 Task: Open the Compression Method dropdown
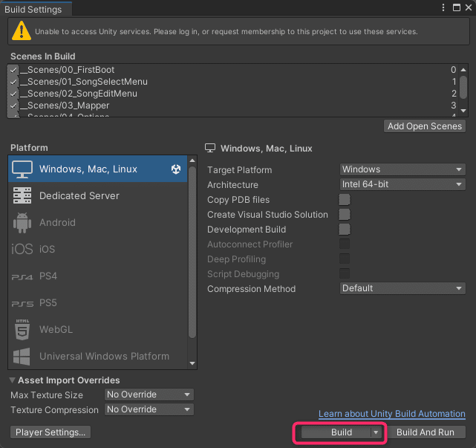point(402,288)
